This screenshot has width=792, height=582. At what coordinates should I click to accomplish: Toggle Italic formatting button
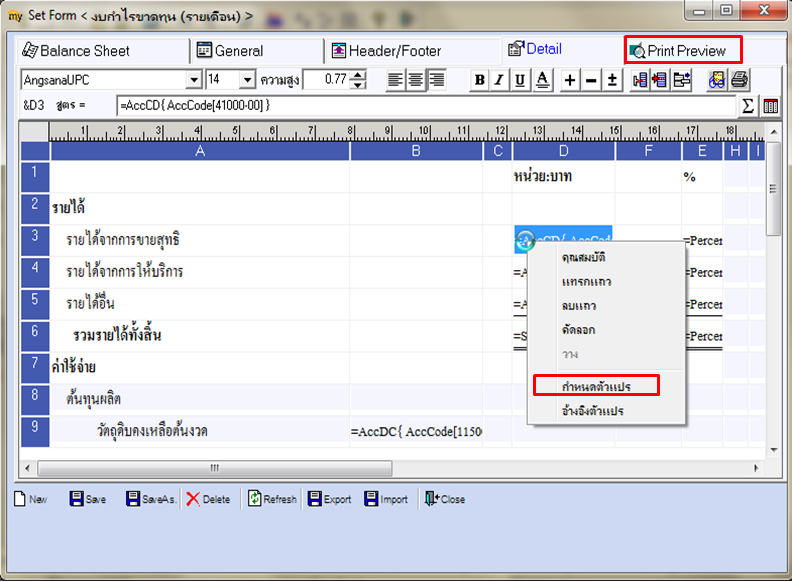point(499,80)
